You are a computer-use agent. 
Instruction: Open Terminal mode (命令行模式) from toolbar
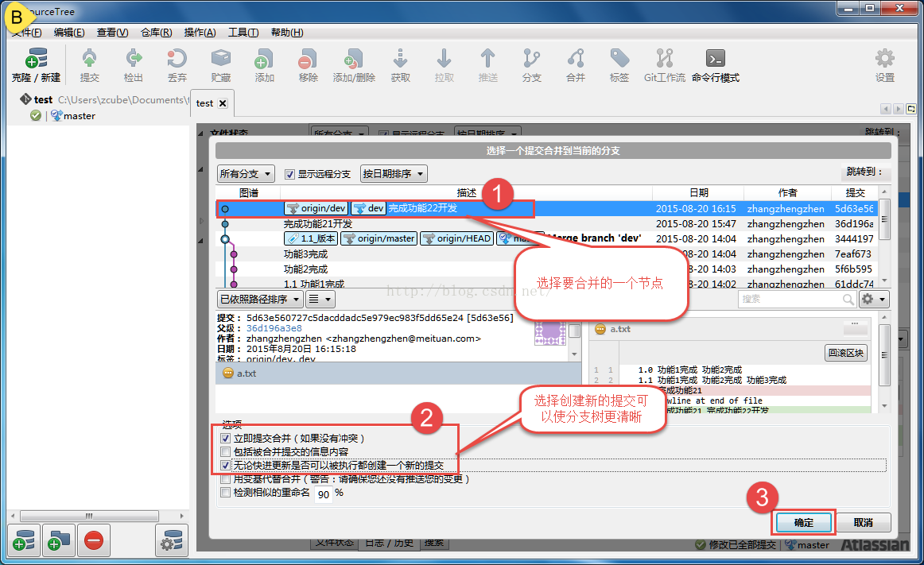click(x=716, y=65)
